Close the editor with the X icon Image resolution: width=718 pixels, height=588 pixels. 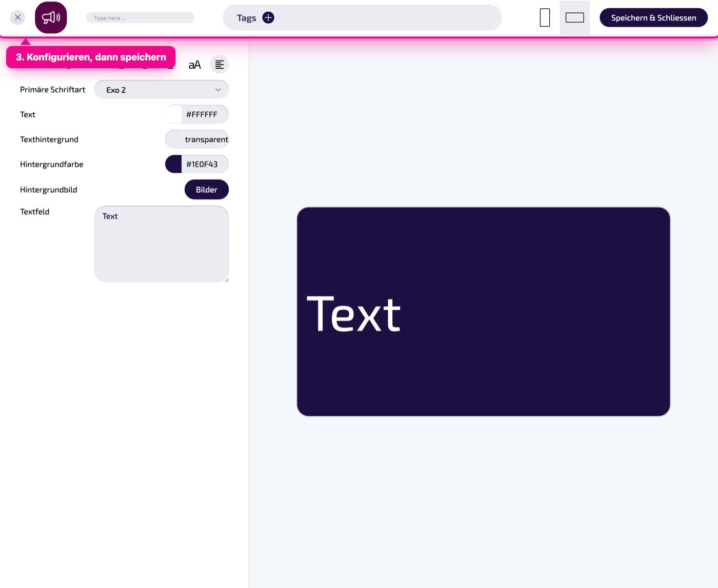pyautogui.click(x=17, y=17)
